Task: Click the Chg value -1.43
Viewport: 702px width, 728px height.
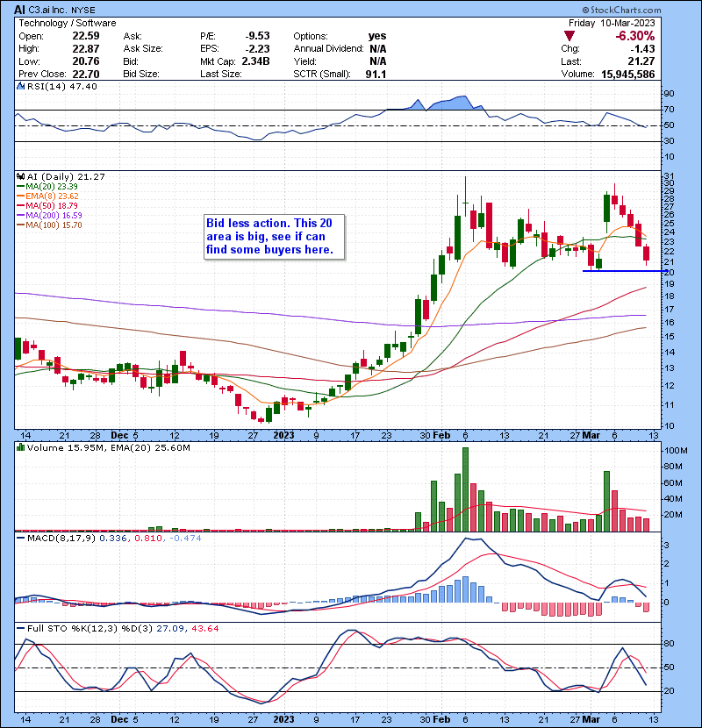Action: tap(642, 49)
